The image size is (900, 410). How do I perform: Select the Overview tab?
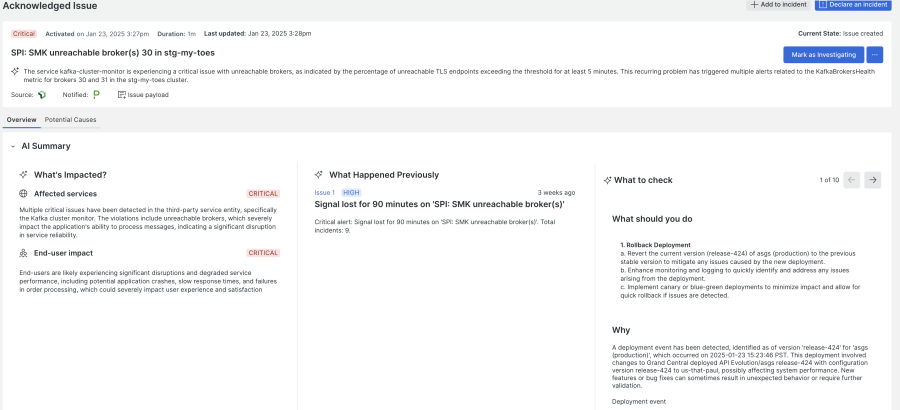(21, 120)
